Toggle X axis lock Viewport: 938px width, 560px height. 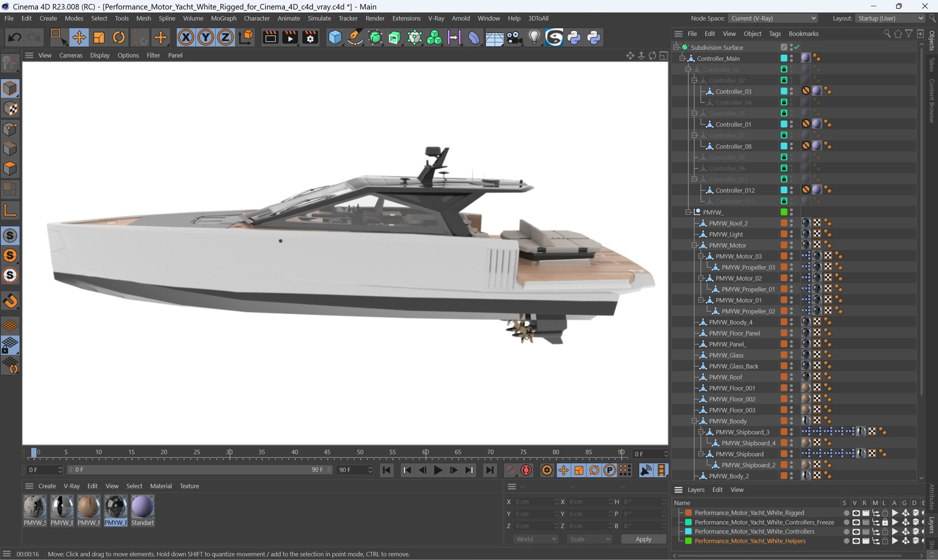tap(186, 37)
